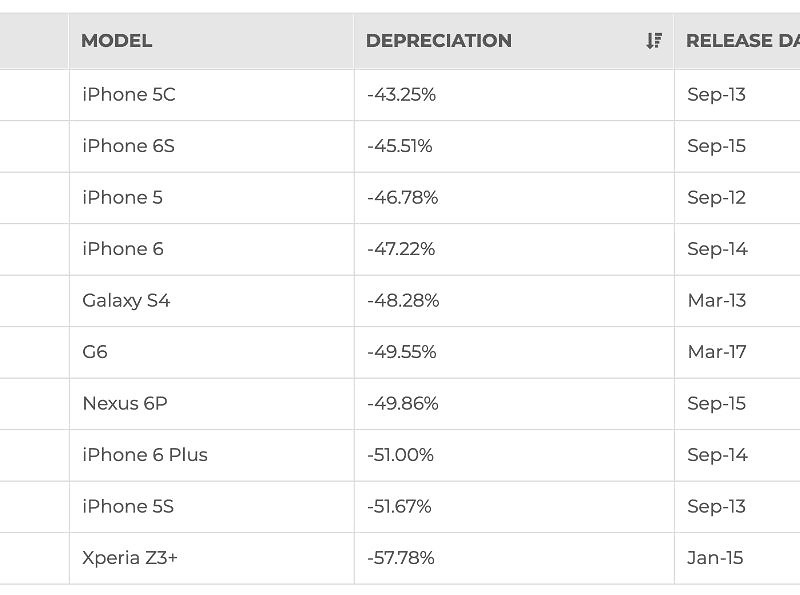
Task: Select the Jan-15 release date cell
Action: 715,558
